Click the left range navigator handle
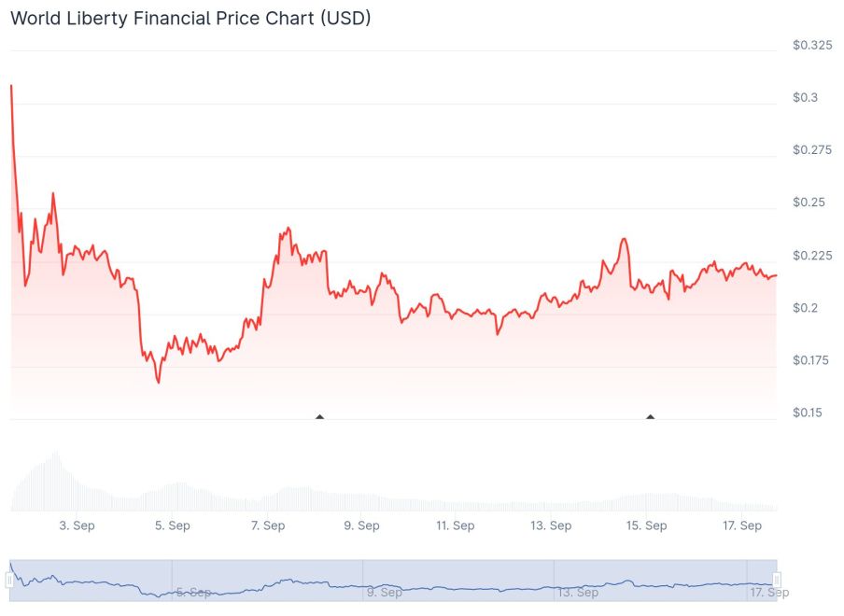The height and width of the screenshot is (616, 844). click(x=10, y=580)
